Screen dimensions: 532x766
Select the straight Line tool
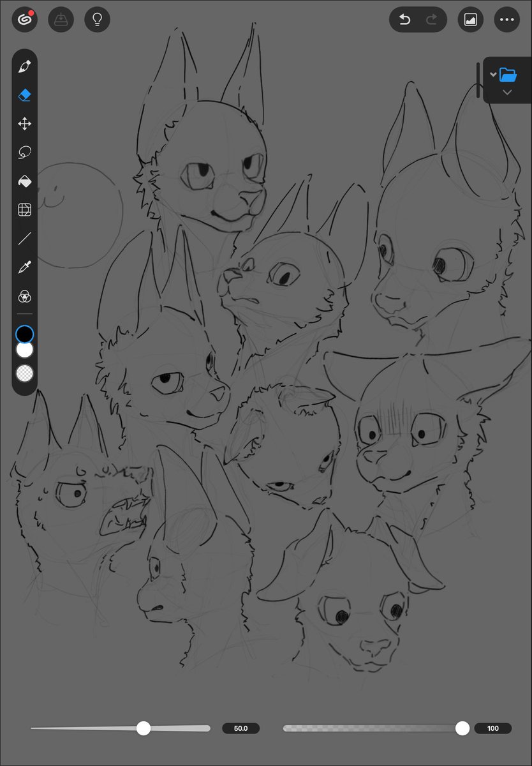click(24, 239)
